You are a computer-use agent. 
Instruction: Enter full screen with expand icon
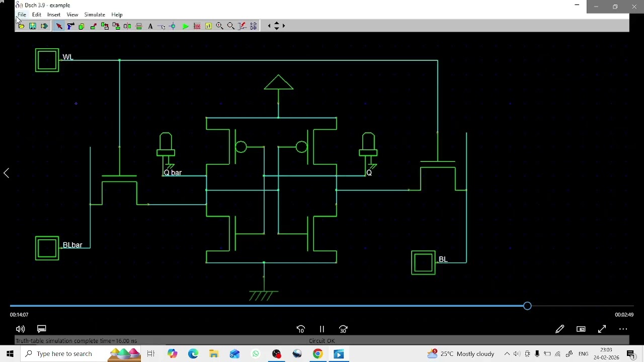[x=602, y=329]
